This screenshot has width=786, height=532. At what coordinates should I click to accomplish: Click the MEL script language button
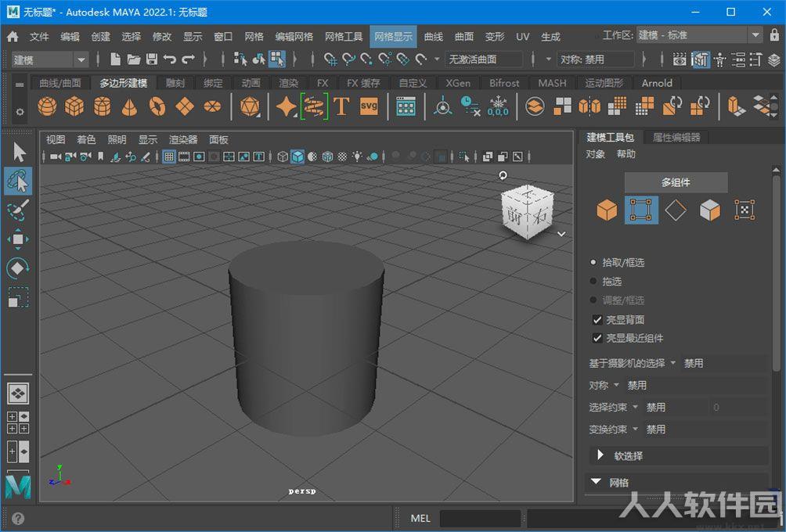pos(420,519)
